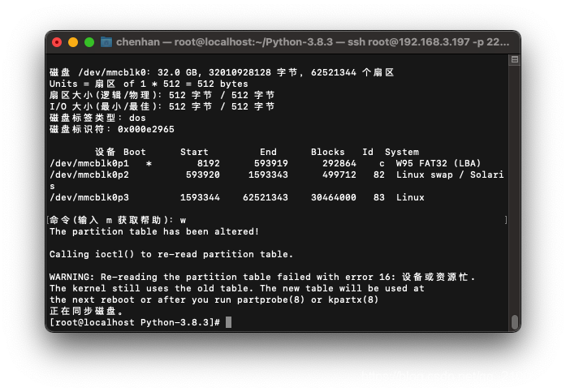The height and width of the screenshot is (392, 566).
Task: Click the yellow minimize window button
Action: (73, 42)
